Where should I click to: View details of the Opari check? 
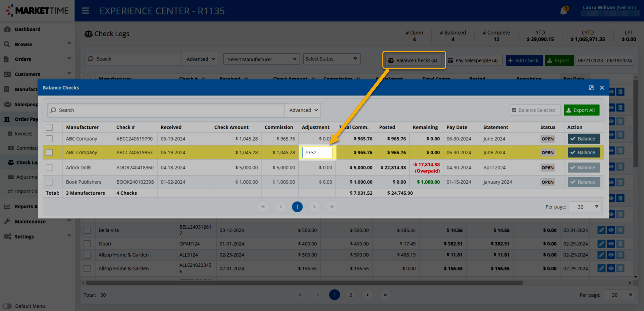click(x=611, y=244)
